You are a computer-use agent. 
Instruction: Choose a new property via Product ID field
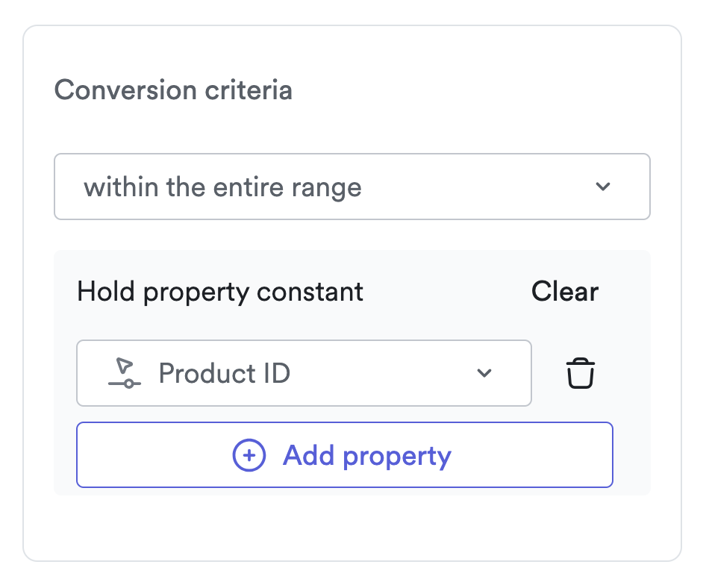304,373
